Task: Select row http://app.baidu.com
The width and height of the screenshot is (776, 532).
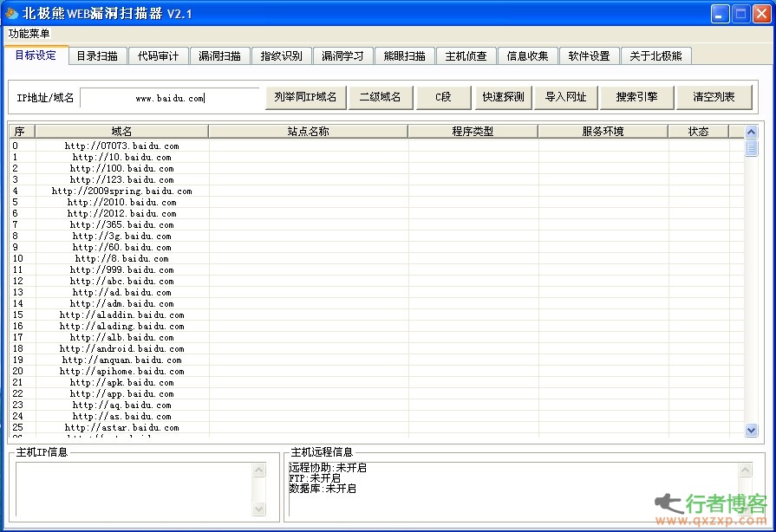Action: (376, 393)
